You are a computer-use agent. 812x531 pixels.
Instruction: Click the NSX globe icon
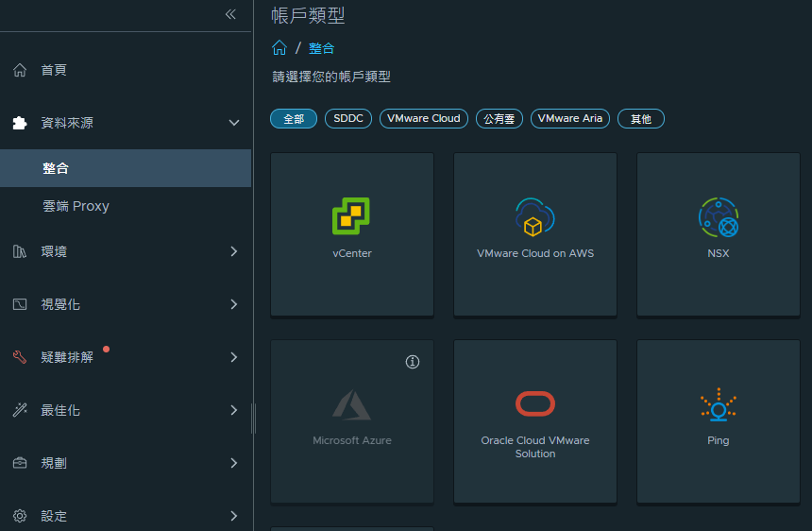click(719, 217)
